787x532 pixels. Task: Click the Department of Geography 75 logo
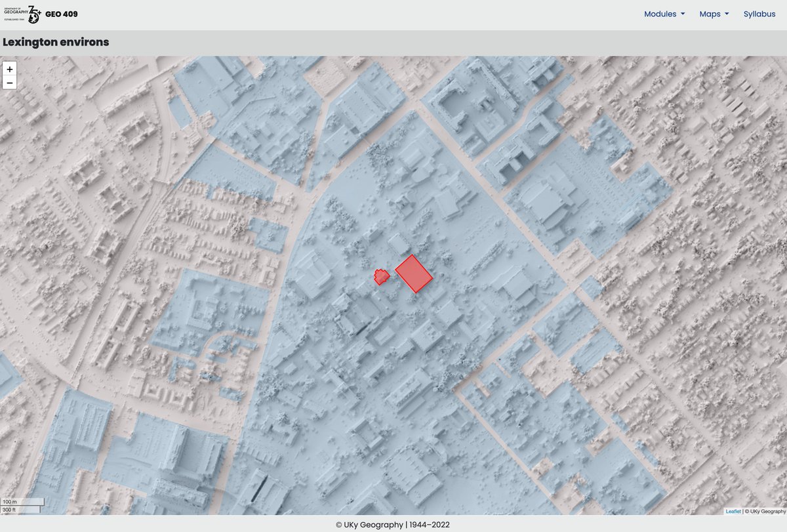click(x=22, y=14)
